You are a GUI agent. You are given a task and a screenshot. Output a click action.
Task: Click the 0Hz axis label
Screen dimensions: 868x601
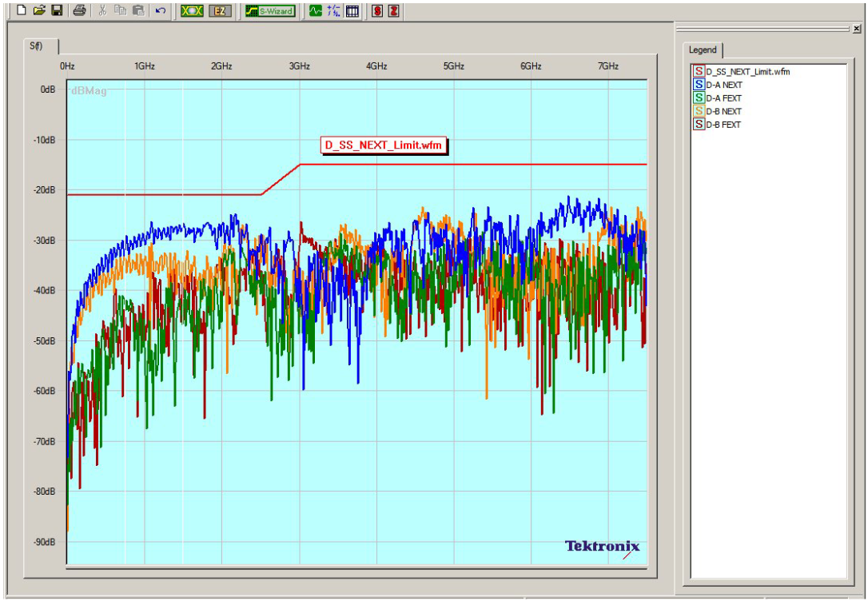pyautogui.click(x=67, y=66)
